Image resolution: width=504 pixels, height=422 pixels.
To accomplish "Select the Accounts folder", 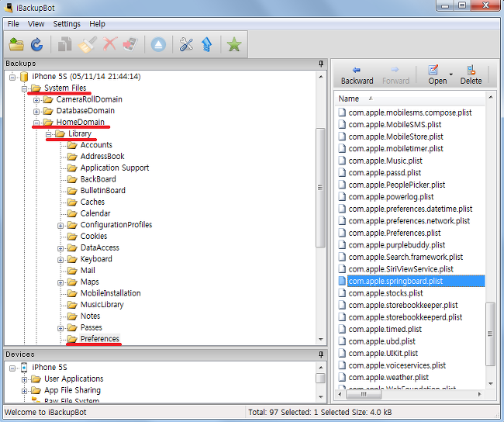I will (96, 145).
